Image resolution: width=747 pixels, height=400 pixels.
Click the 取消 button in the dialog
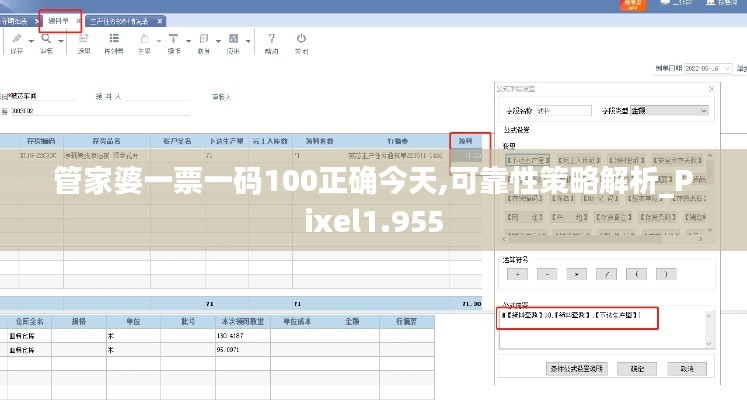[x=684, y=368]
